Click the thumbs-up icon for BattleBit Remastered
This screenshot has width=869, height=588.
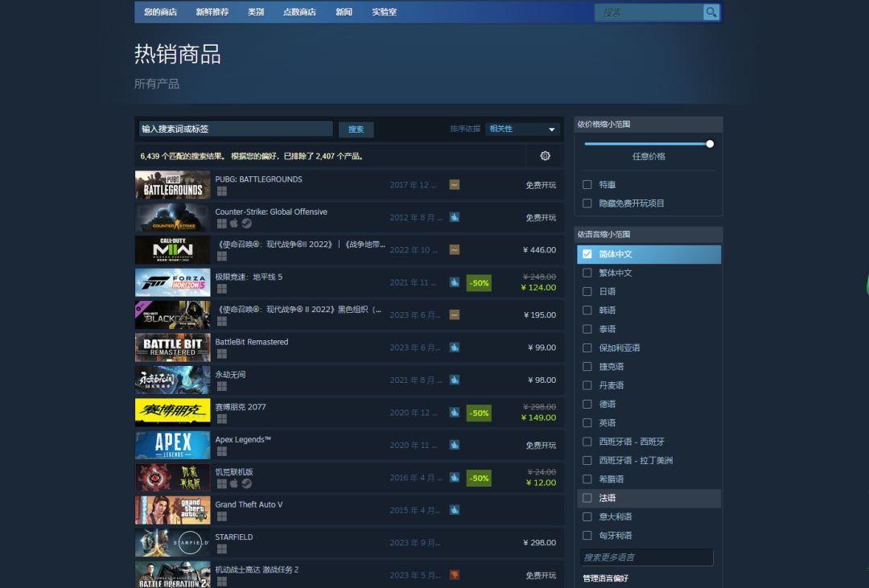455,347
